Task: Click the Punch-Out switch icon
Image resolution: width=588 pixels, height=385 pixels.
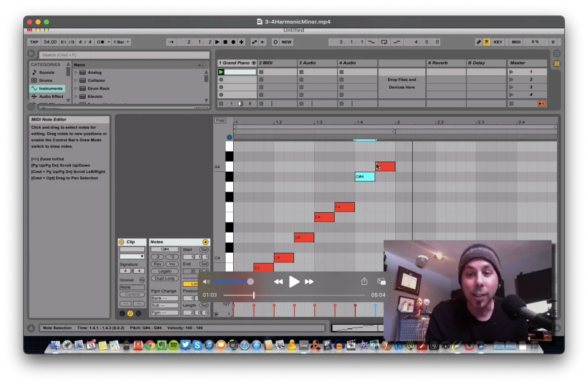Action: [x=397, y=42]
